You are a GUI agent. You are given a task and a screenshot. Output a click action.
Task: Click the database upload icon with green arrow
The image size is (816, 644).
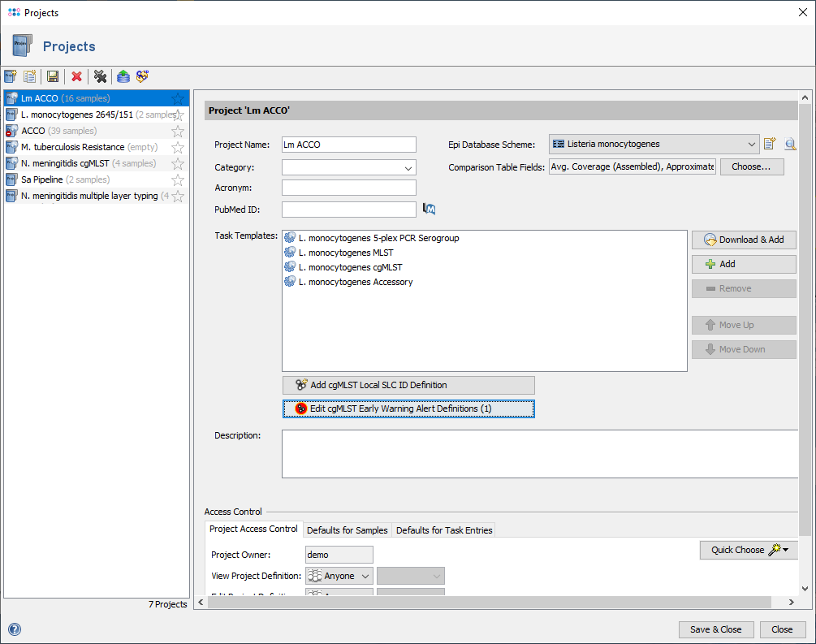(123, 76)
